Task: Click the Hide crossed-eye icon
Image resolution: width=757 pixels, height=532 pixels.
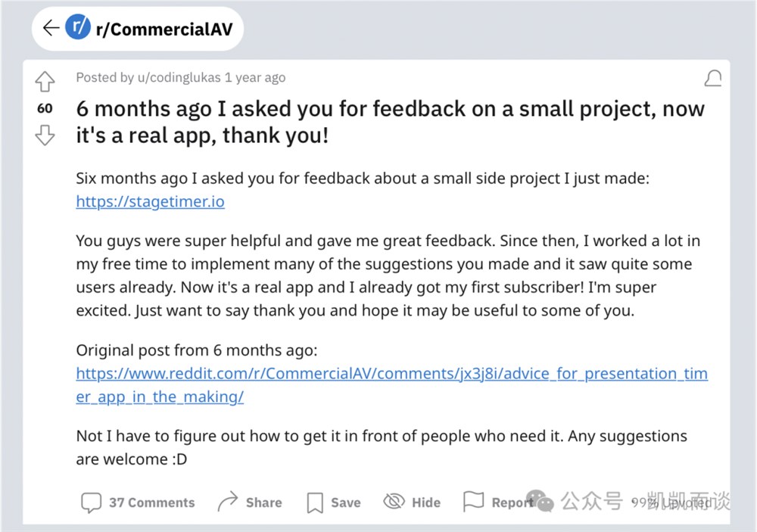Action: 394,502
